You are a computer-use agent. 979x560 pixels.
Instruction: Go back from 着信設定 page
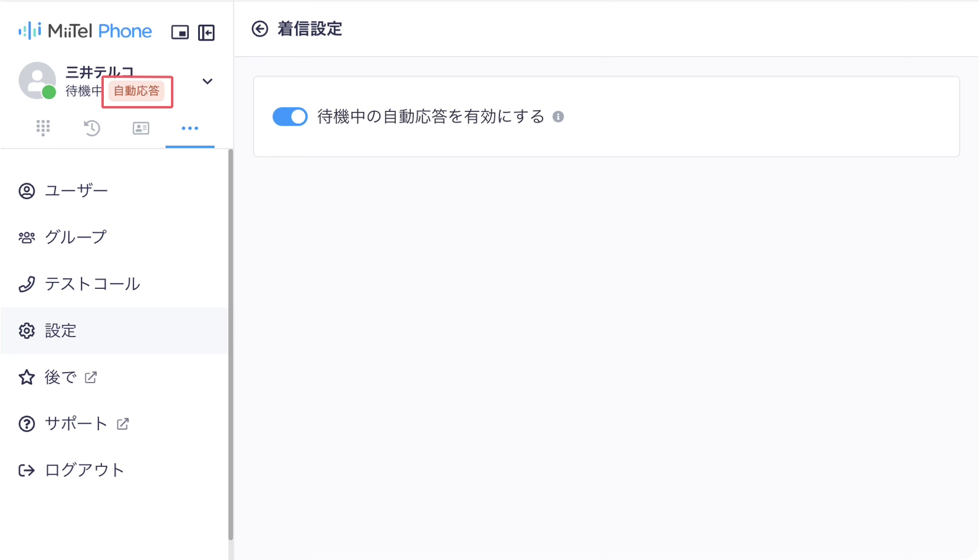point(260,29)
